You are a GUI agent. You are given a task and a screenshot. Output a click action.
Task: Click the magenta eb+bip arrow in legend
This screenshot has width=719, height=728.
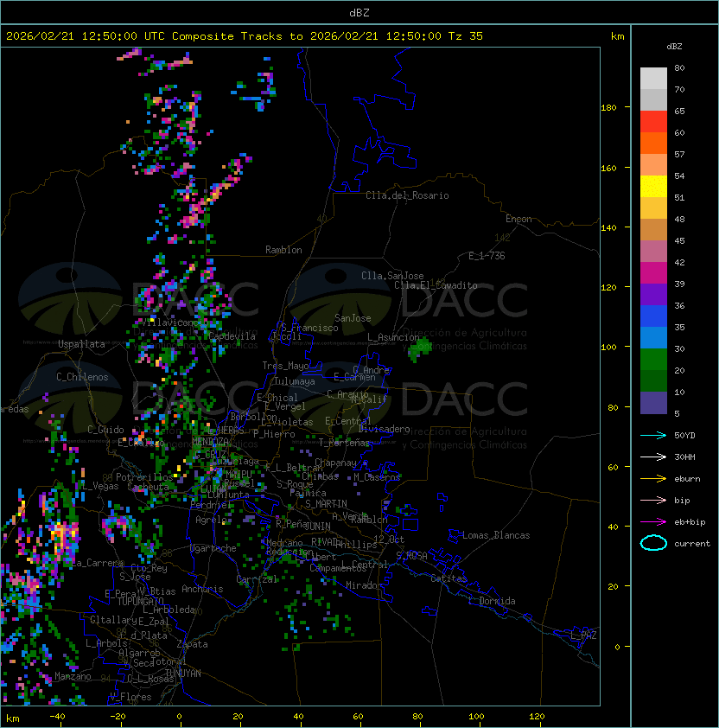[x=653, y=522]
